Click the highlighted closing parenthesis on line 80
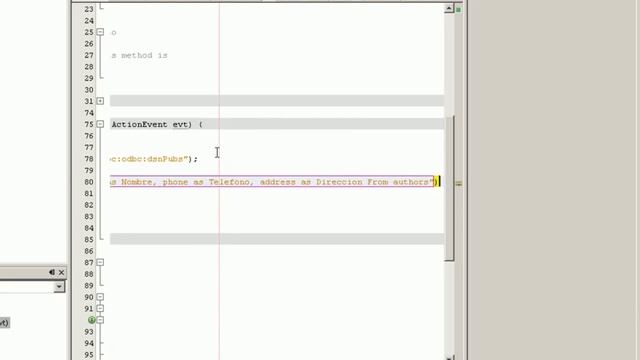The width and height of the screenshot is (640, 360). coord(436,182)
